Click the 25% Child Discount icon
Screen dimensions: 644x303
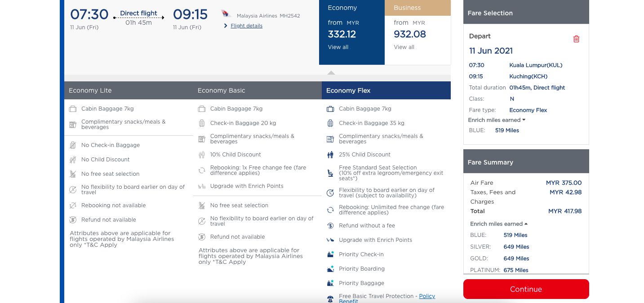(330, 155)
